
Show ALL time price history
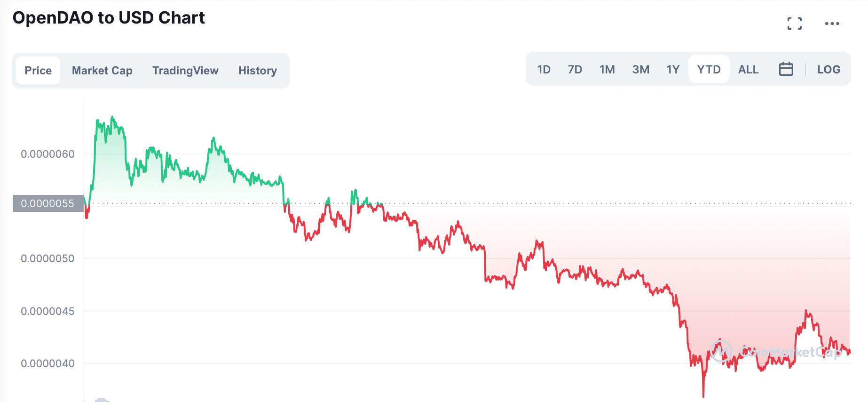[x=748, y=70]
